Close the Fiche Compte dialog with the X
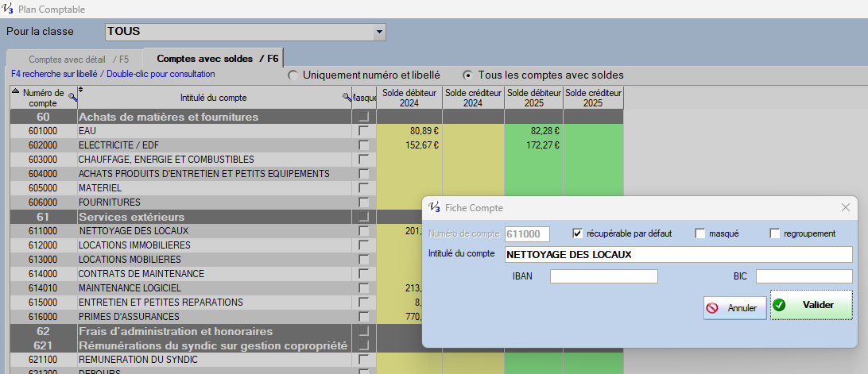Screen dimensions: 868x374 click(x=846, y=207)
